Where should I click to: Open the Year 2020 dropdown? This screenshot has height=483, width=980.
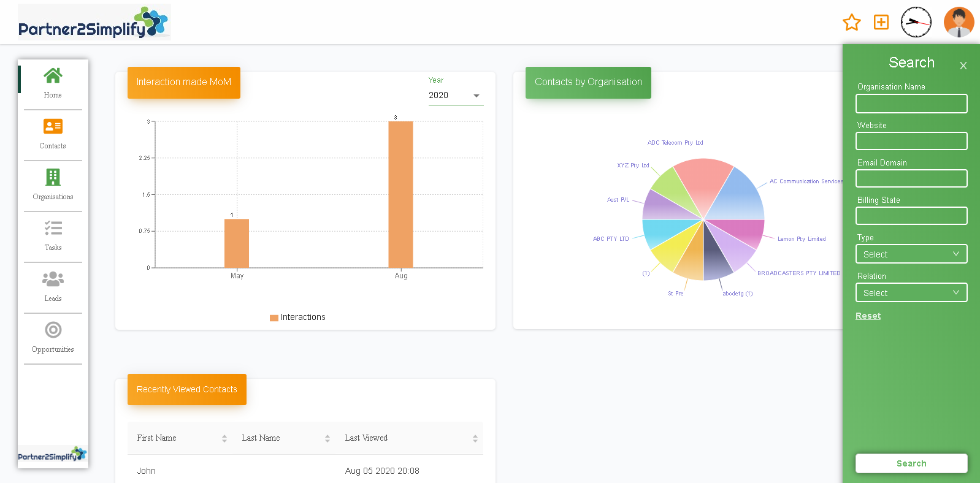[x=456, y=96]
